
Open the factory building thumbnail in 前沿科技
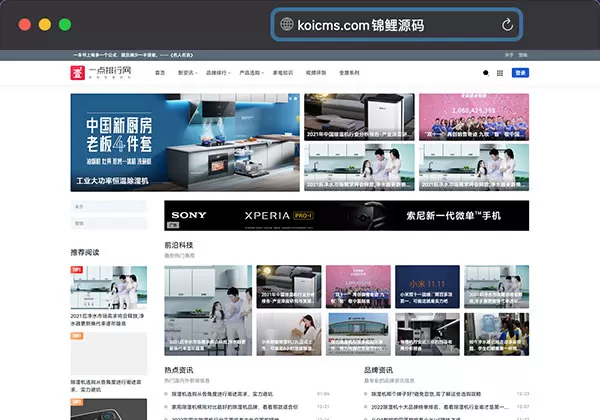(358, 334)
